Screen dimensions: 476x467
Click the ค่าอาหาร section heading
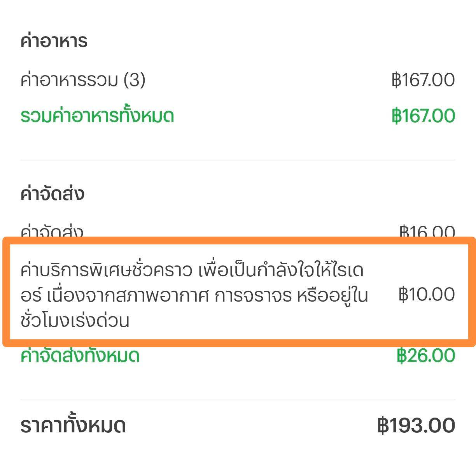(54, 41)
